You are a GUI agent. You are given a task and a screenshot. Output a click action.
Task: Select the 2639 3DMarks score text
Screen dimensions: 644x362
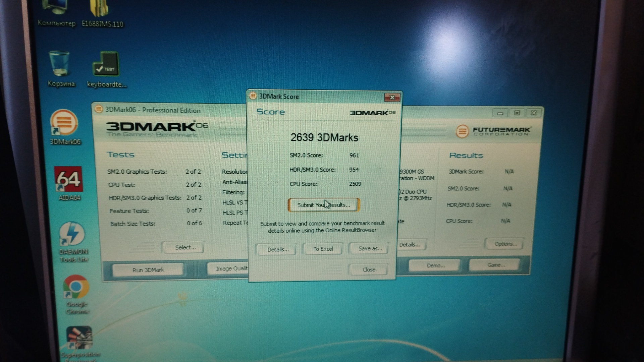point(324,137)
